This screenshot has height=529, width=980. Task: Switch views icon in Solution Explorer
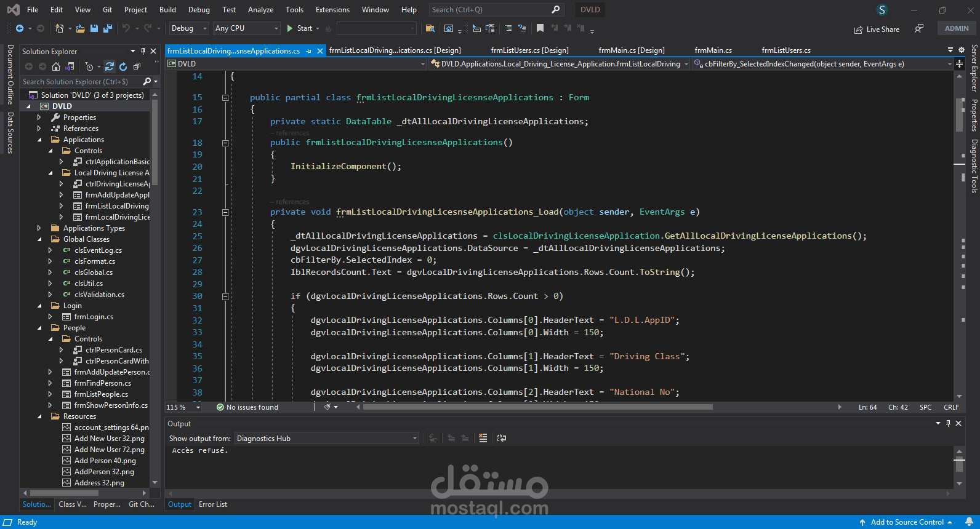[70, 66]
